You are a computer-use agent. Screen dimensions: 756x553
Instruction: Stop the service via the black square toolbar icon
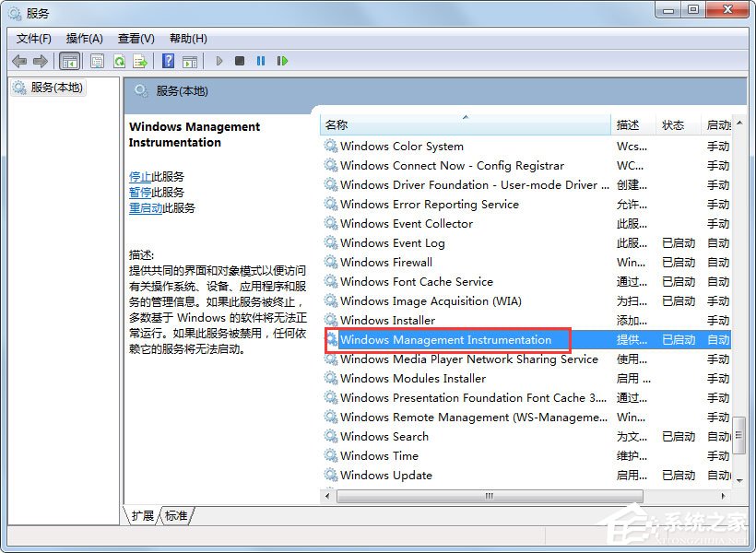coord(240,60)
